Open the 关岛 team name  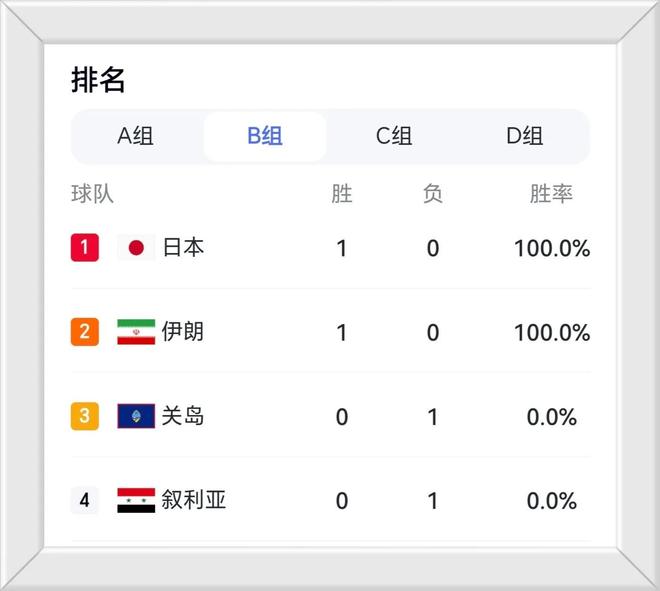[183, 416]
